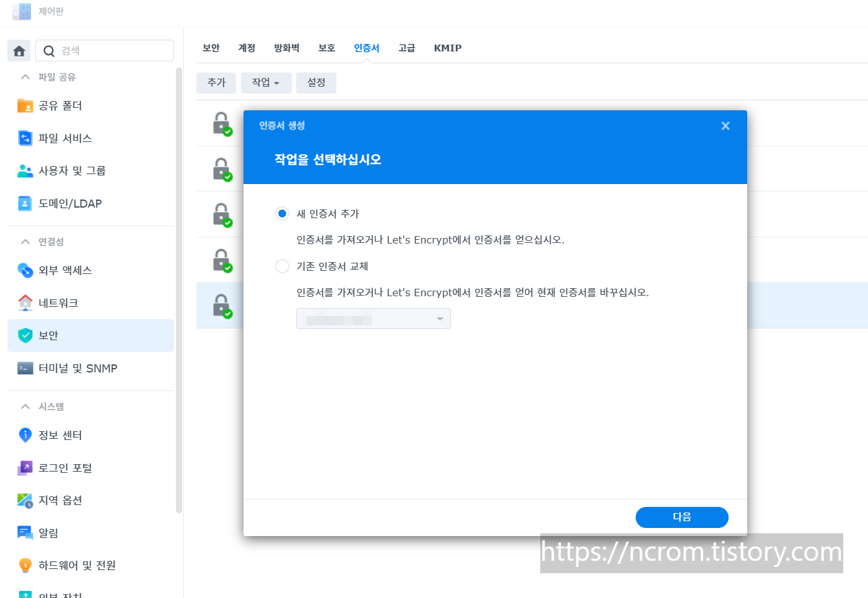Click the 다음 button
This screenshot has height=598, width=868.
tap(682, 517)
